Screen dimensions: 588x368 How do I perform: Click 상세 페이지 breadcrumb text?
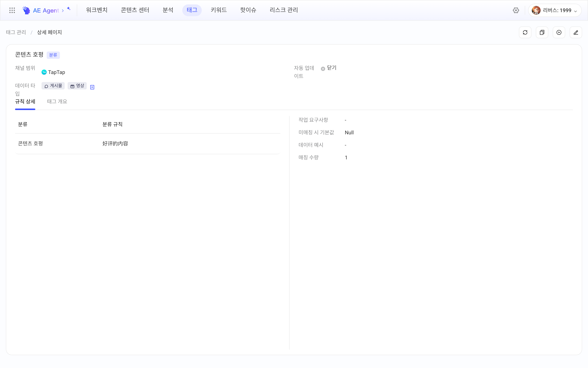[49, 32]
